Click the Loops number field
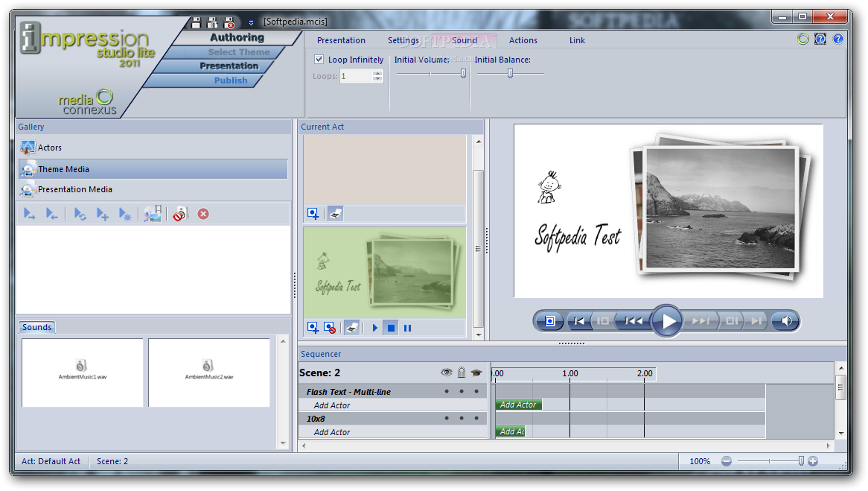 pos(355,77)
